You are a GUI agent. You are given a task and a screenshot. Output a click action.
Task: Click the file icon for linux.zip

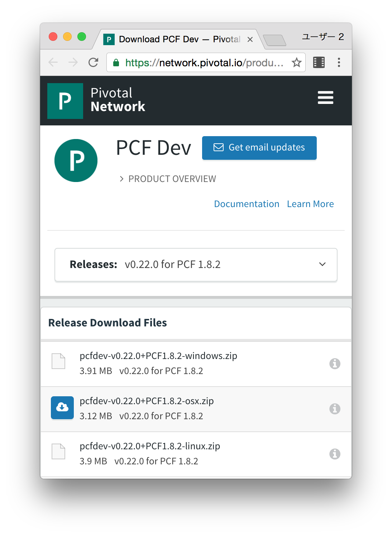pos(58,451)
